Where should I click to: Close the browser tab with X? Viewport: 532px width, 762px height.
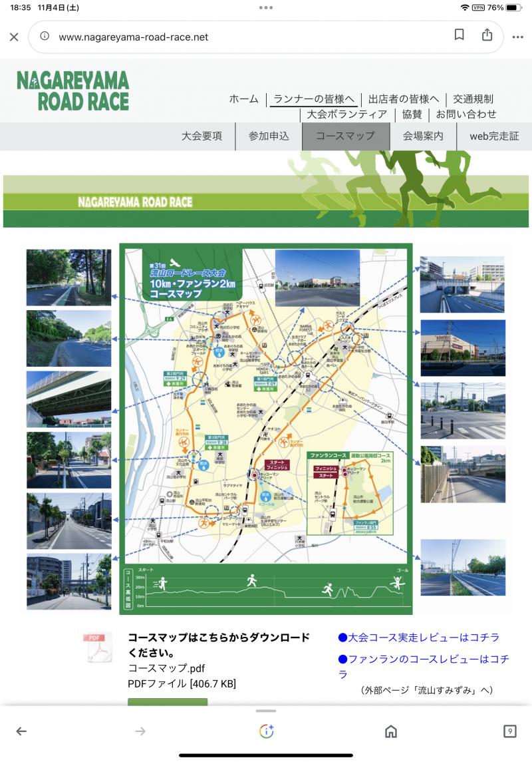(14, 37)
